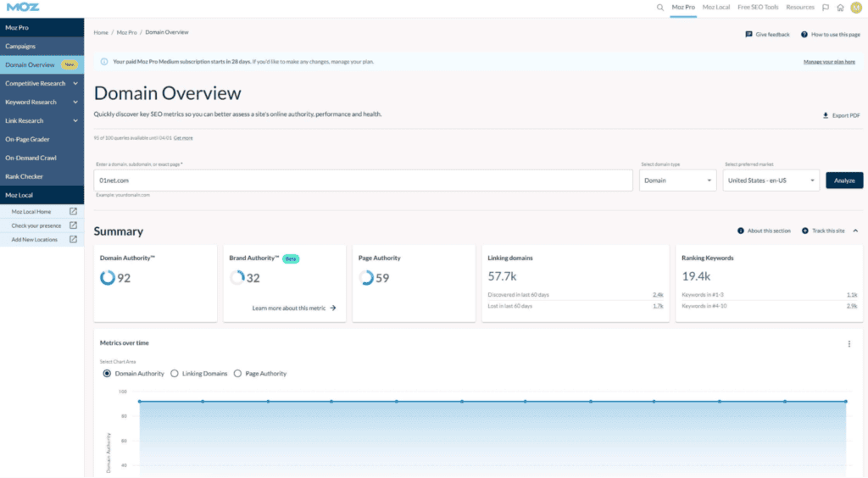Open external link icon for Check your presence
The height and width of the screenshot is (478, 868).
[x=73, y=225]
